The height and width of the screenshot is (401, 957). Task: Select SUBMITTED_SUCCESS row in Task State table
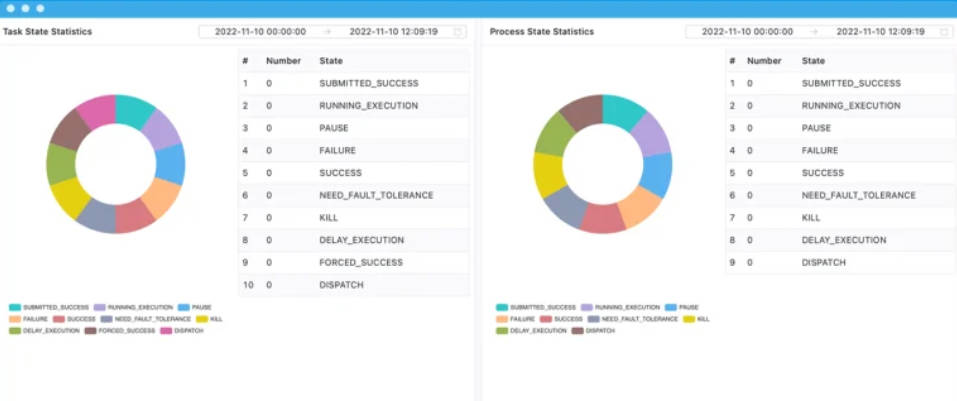[x=354, y=83]
